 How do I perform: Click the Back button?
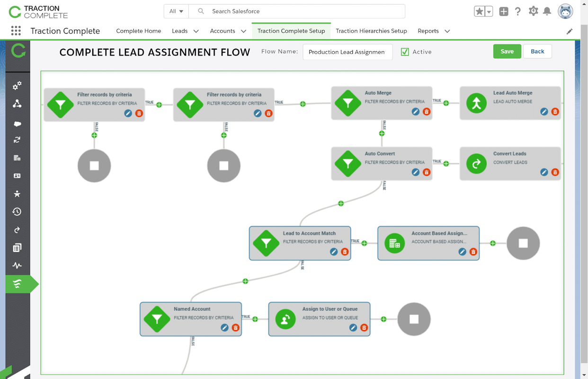[x=537, y=51]
